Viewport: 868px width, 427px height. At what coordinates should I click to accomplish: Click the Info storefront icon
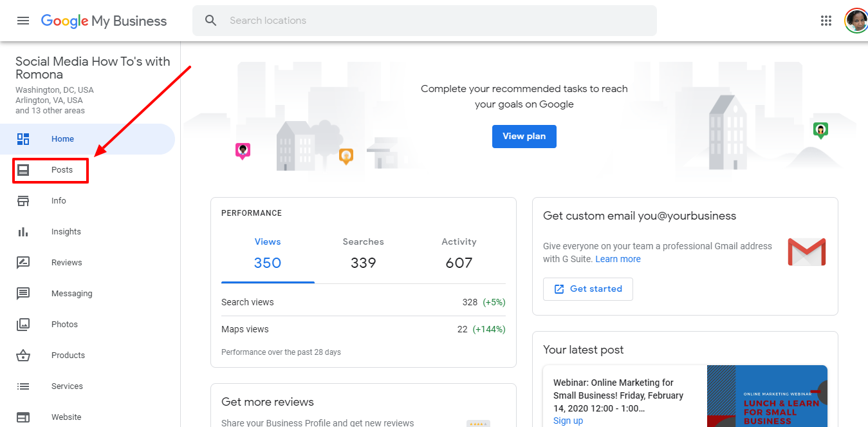pyautogui.click(x=23, y=201)
